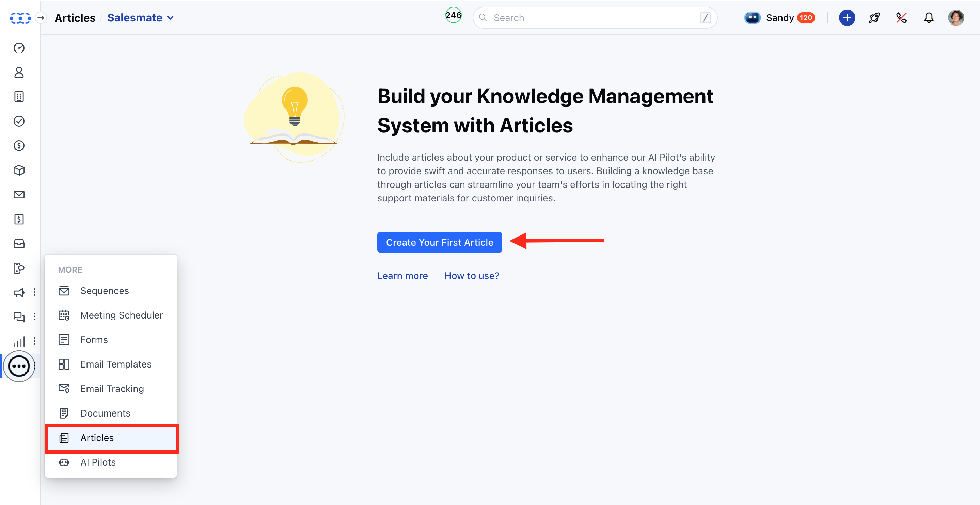Select Sequences in the More menu
Image resolution: width=980 pixels, height=505 pixels.
[111, 291]
